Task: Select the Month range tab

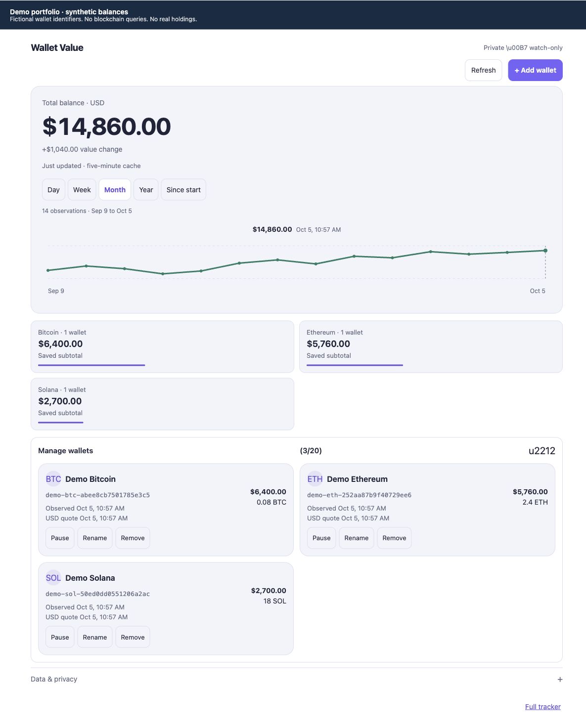Action: [x=115, y=190]
